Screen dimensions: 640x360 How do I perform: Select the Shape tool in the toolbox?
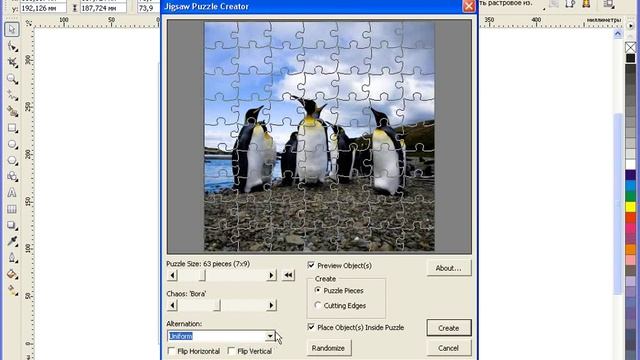[x=12, y=47]
